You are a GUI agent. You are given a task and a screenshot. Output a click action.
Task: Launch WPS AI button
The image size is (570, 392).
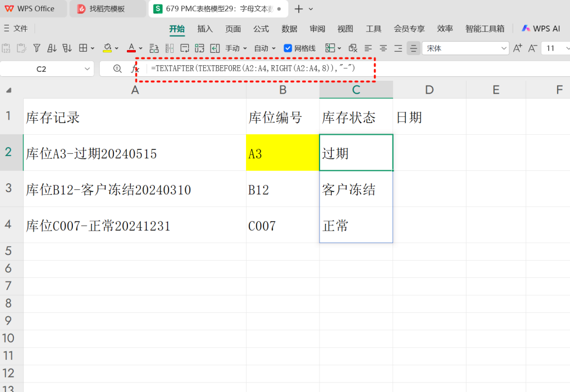pos(541,28)
